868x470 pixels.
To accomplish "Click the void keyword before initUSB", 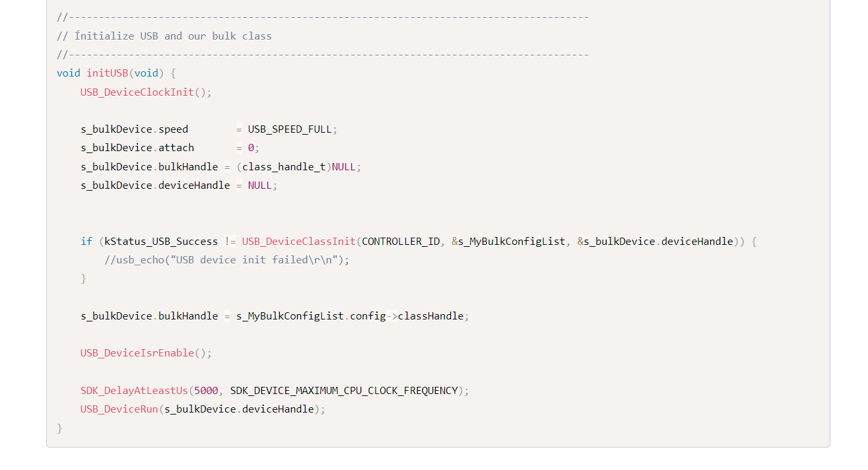I will click(x=69, y=73).
